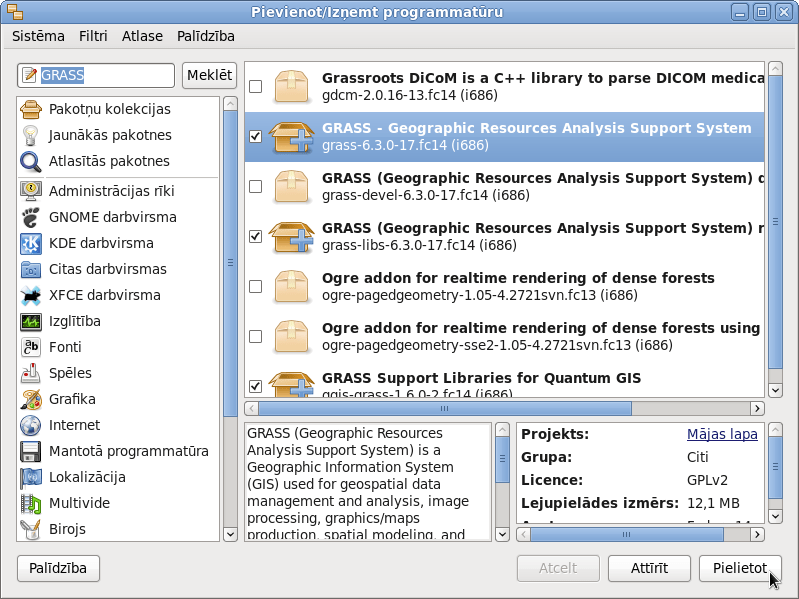Click the grass-libs open box icon
The height and width of the screenshot is (599, 799).
pos(291,236)
